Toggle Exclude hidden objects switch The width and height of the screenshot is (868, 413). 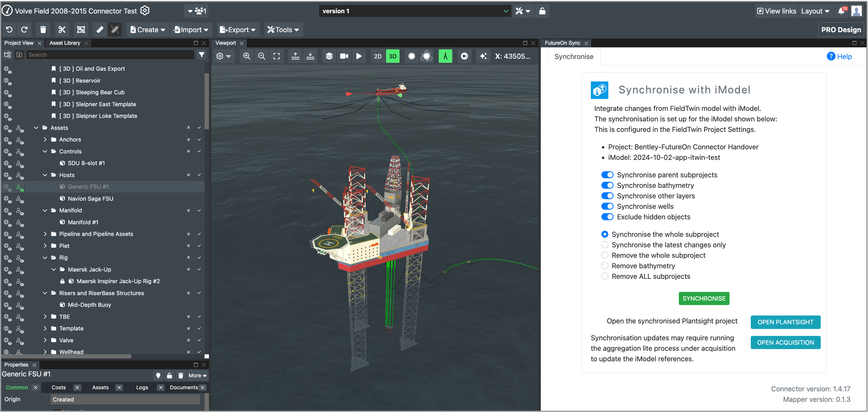point(607,216)
